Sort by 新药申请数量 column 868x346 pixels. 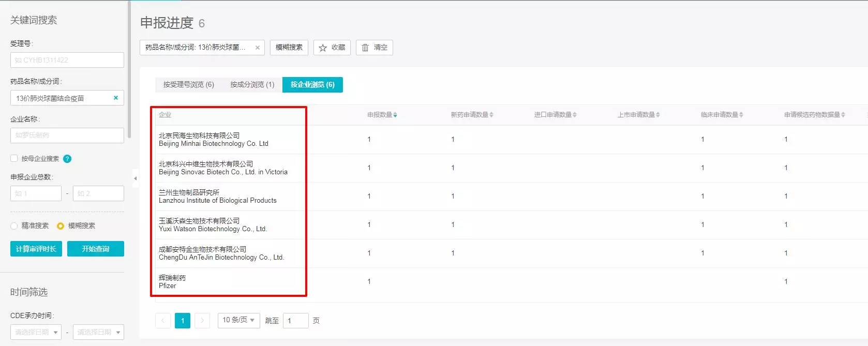[471, 115]
